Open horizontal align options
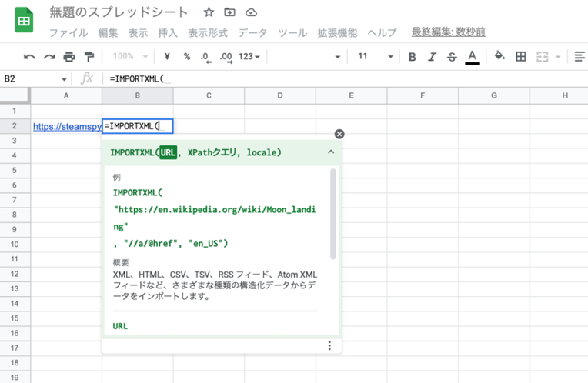The height and width of the screenshot is (383, 588). point(580,57)
